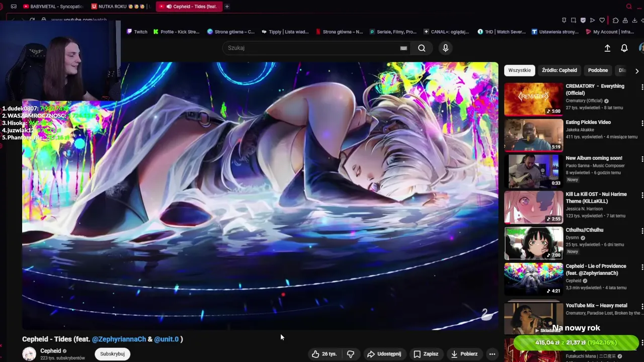Like the video with thumbs up

(325, 354)
